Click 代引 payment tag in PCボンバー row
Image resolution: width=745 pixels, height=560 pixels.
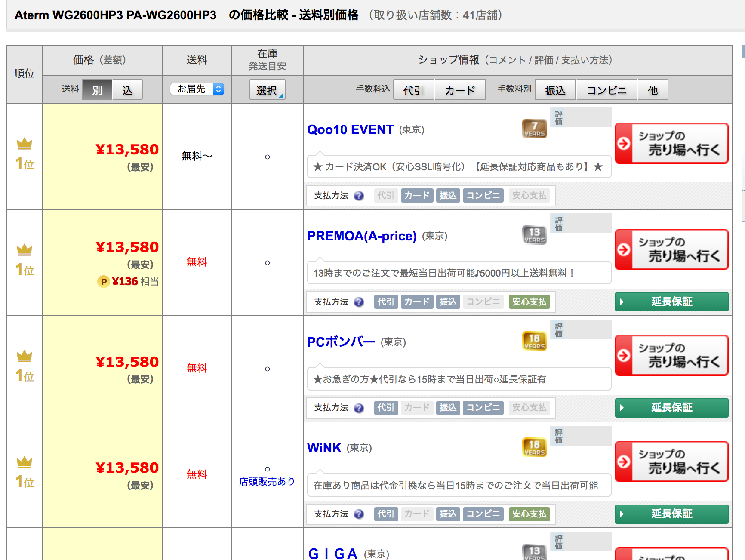point(386,408)
